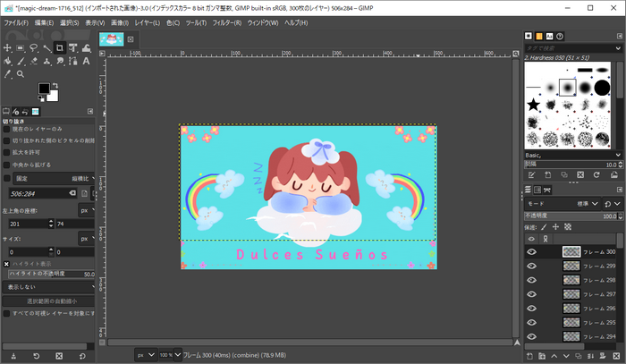This screenshot has height=364, width=626.
Task: Open the Fonts tab in brushes dock
Action: point(552,37)
